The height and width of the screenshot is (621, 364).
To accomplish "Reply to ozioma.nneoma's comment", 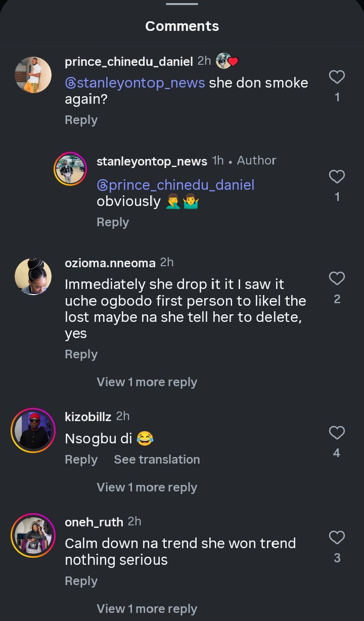I will click(81, 354).
